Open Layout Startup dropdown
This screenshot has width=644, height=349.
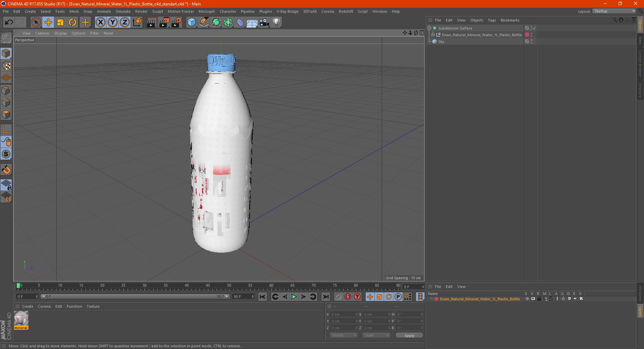[x=614, y=11]
